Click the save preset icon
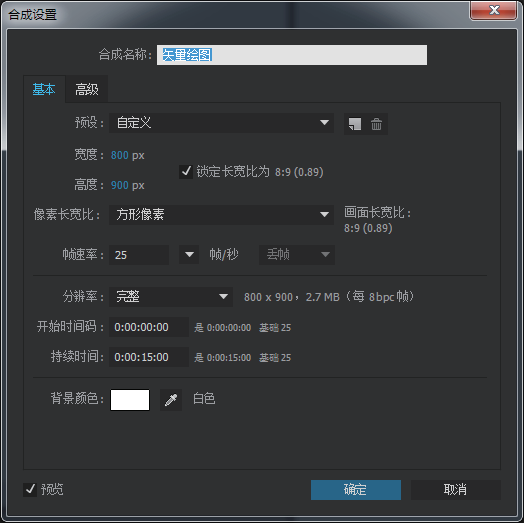Viewport: 524px width, 523px height. tap(355, 124)
